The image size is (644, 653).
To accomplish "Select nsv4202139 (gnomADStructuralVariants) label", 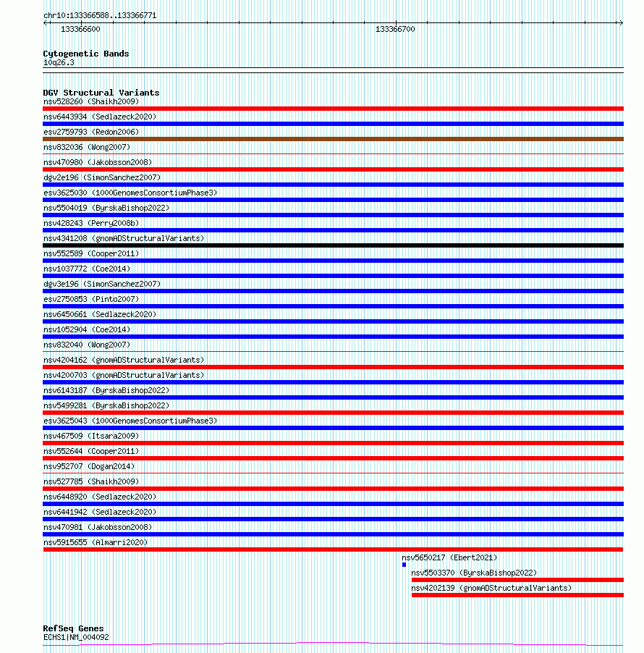I will [x=491, y=588].
